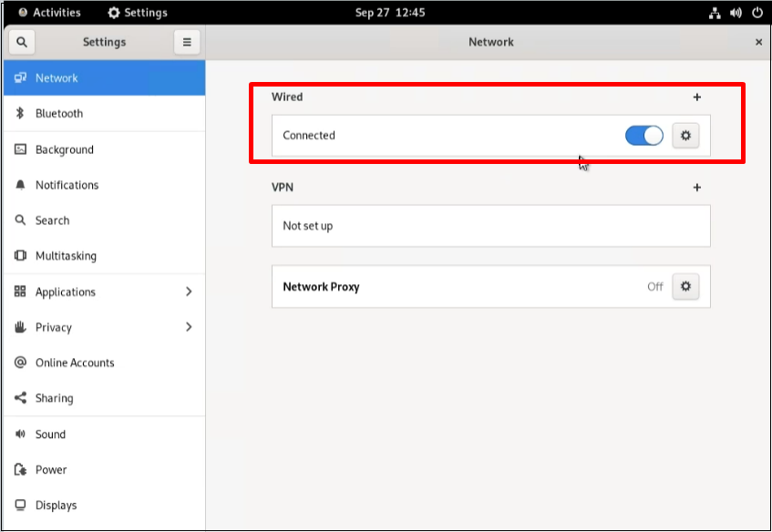Select Bluetooth in the sidebar
Image resolution: width=772 pixels, height=532 pixels.
[59, 114]
